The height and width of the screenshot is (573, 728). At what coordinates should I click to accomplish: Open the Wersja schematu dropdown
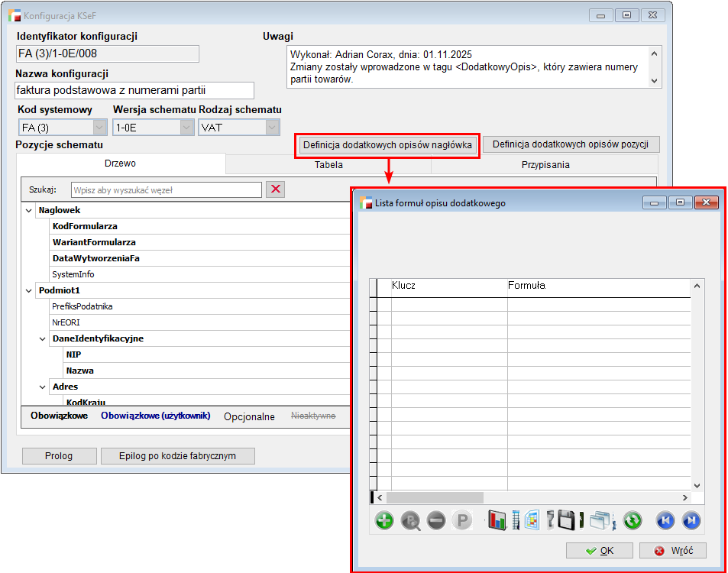(186, 128)
